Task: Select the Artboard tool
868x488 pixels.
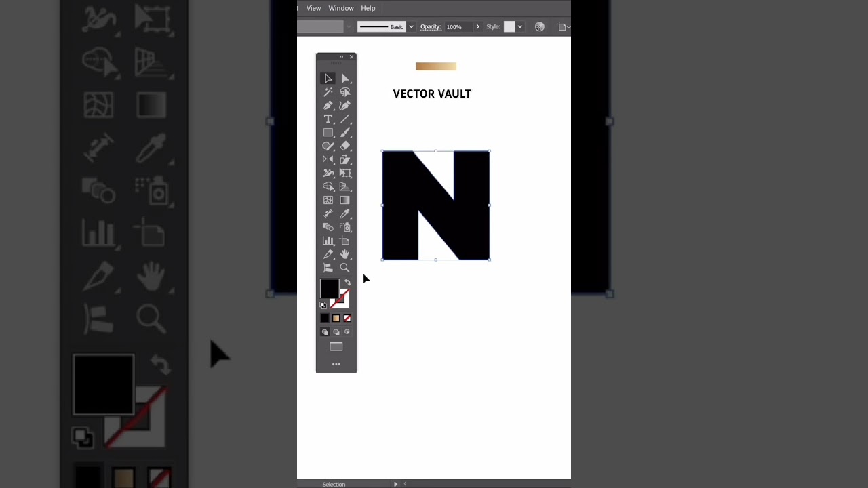Action: coord(345,241)
